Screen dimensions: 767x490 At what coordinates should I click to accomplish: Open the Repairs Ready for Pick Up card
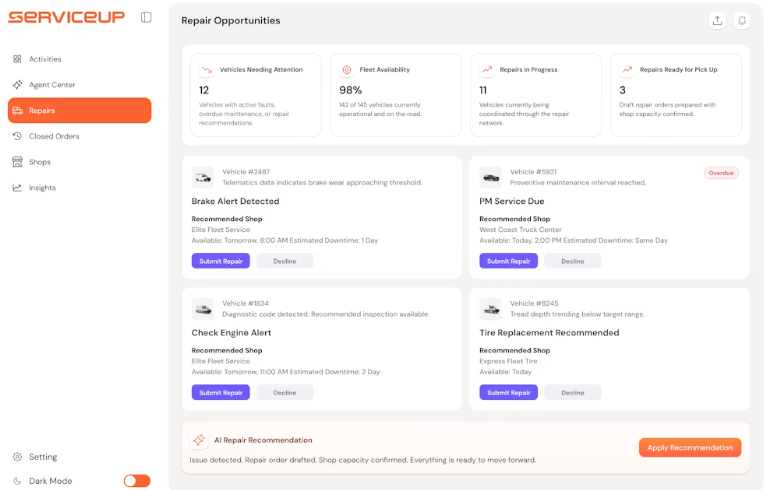click(x=676, y=95)
